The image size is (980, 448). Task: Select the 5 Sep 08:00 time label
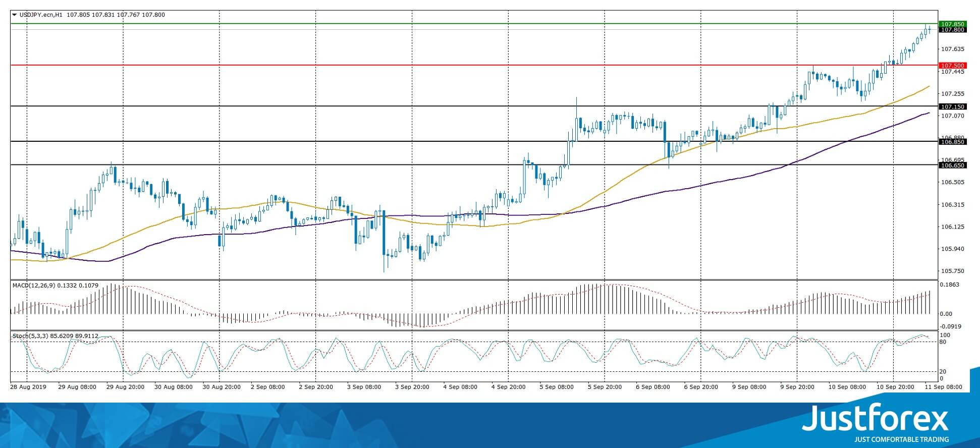click(x=557, y=387)
